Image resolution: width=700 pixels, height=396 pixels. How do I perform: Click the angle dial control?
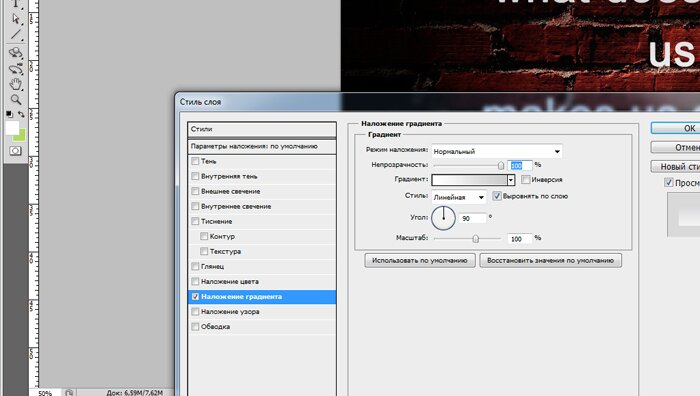[443, 218]
